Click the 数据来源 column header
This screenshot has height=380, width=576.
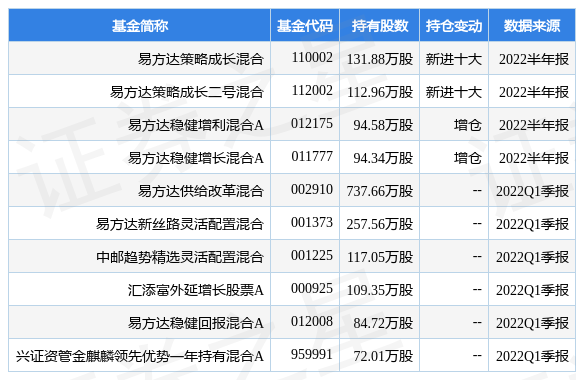[x=532, y=26]
